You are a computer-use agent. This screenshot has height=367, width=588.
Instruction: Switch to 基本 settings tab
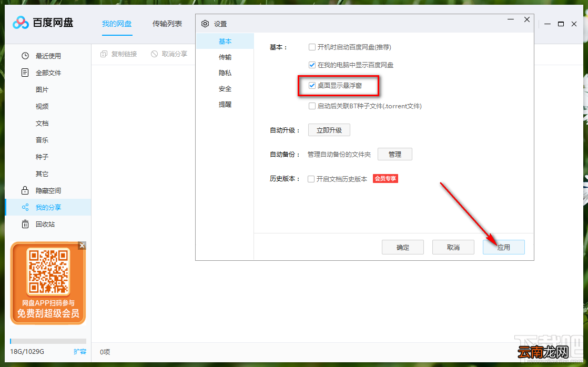click(x=225, y=41)
